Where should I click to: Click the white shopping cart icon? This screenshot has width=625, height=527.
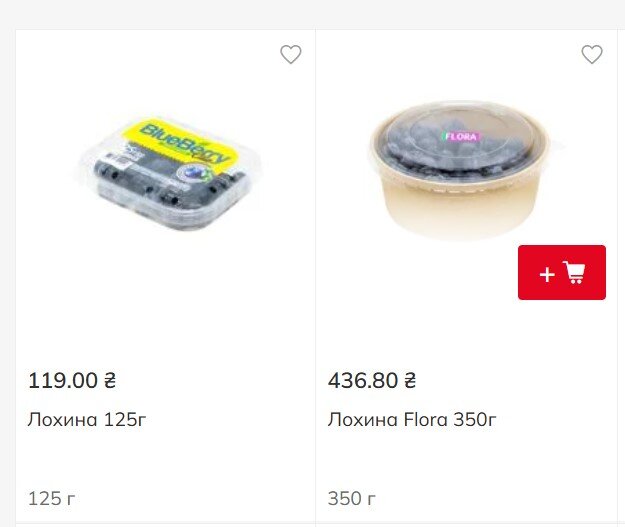(574, 273)
